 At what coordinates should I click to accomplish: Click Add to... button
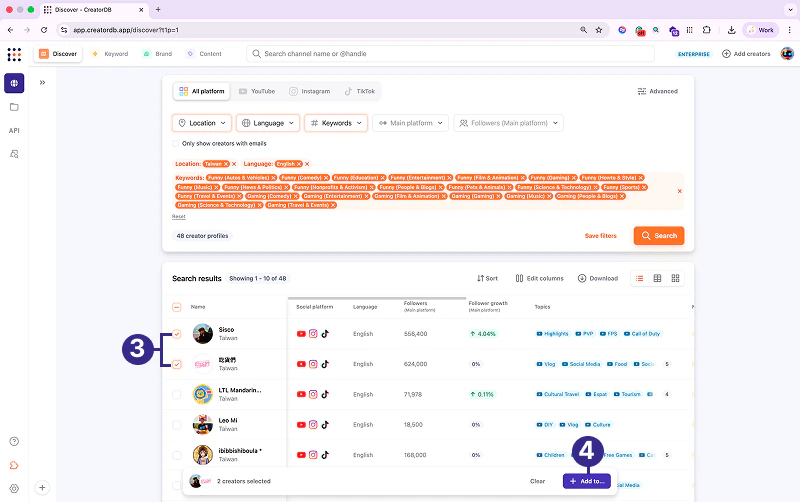click(587, 481)
